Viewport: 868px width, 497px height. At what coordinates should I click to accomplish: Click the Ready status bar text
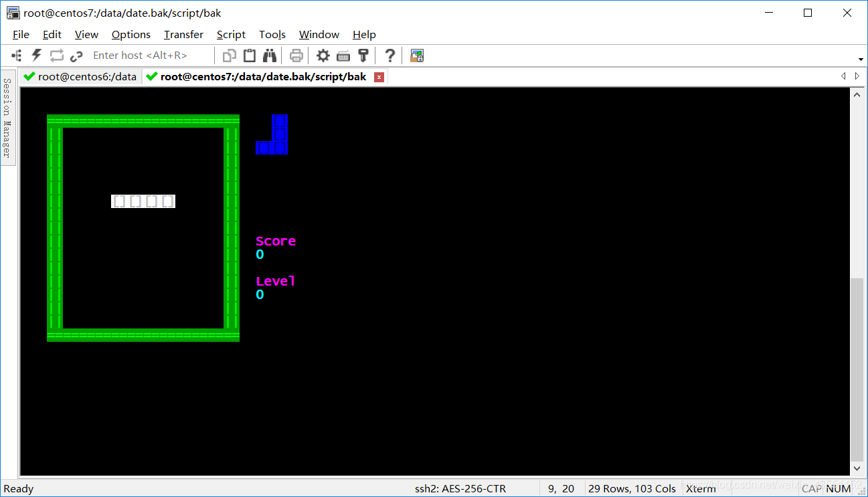point(19,489)
